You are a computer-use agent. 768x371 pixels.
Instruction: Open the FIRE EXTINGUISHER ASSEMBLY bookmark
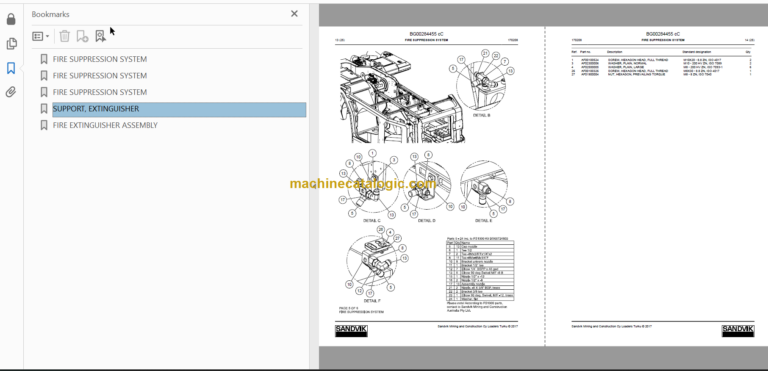point(105,125)
